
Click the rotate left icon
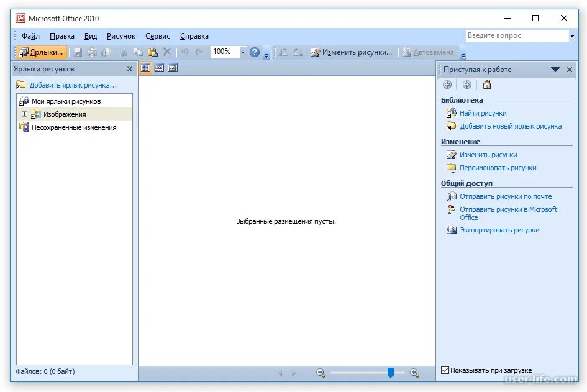[x=283, y=52]
